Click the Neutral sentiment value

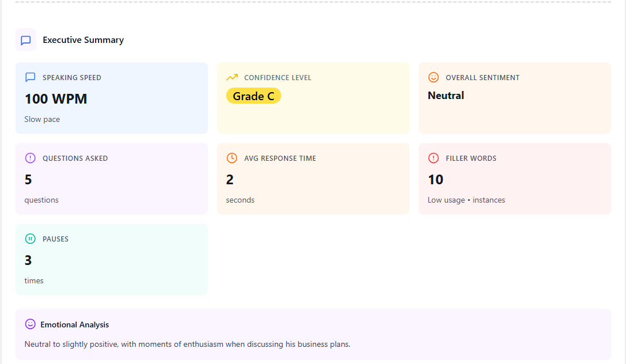coord(446,96)
